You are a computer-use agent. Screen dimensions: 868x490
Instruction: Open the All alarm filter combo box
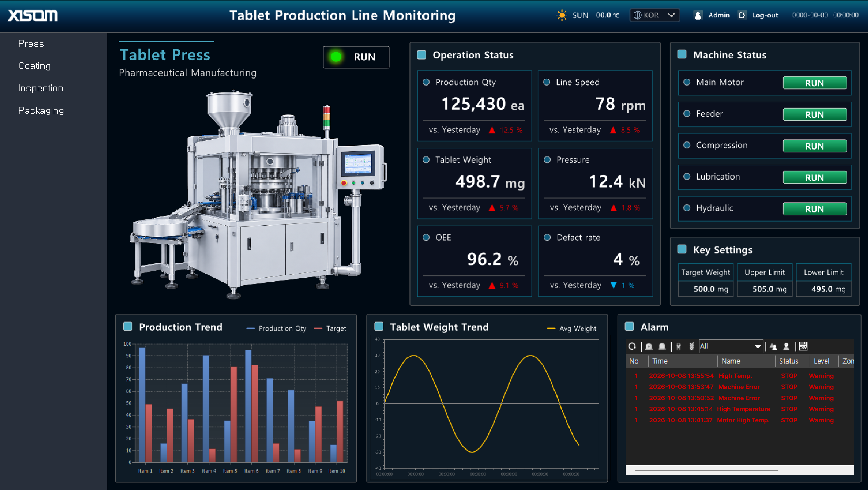click(x=731, y=346)
